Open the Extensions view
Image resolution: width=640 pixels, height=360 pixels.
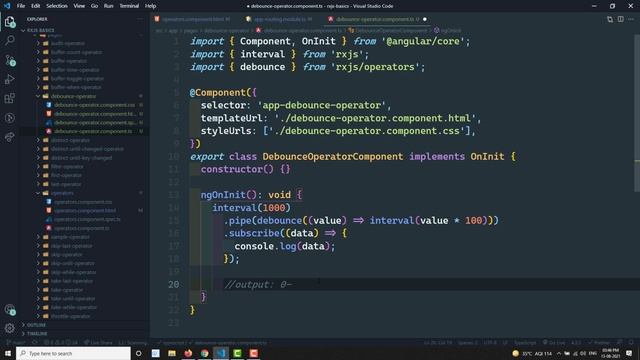10,98
